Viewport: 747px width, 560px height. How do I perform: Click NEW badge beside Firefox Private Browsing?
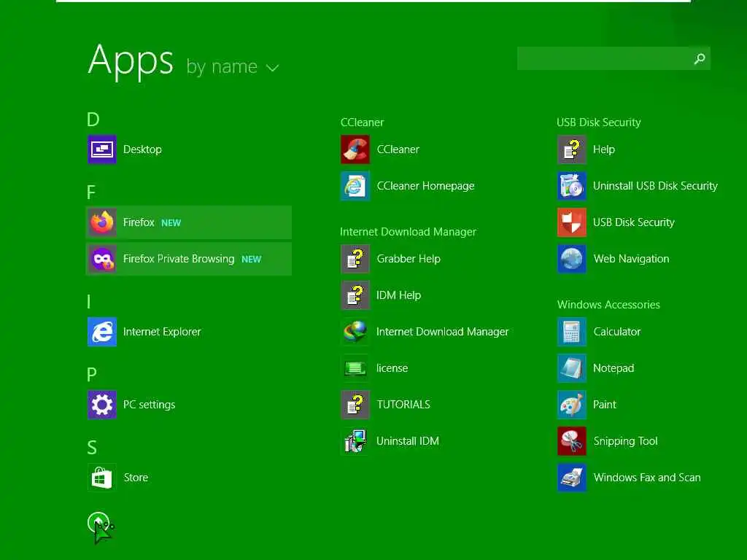pos(252,260)
